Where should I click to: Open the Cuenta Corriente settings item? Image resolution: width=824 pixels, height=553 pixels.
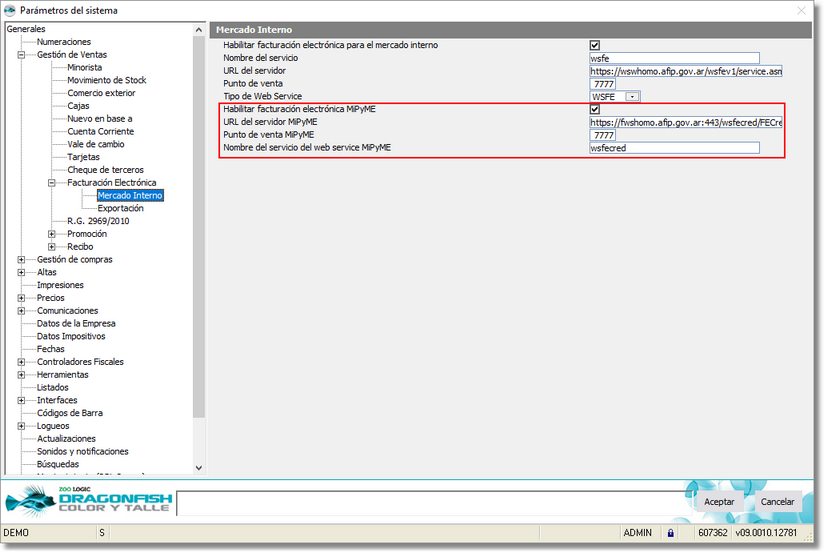[100, 132]
